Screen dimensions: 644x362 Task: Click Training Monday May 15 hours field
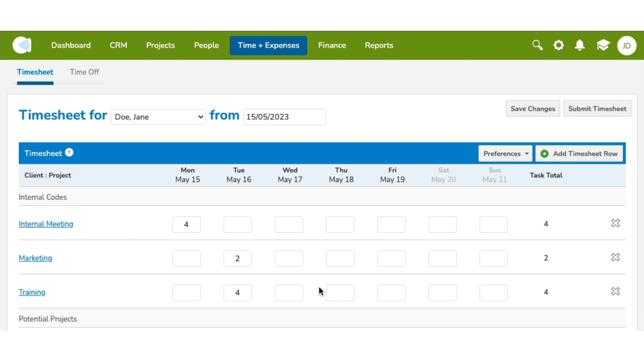tap(186, 293)
